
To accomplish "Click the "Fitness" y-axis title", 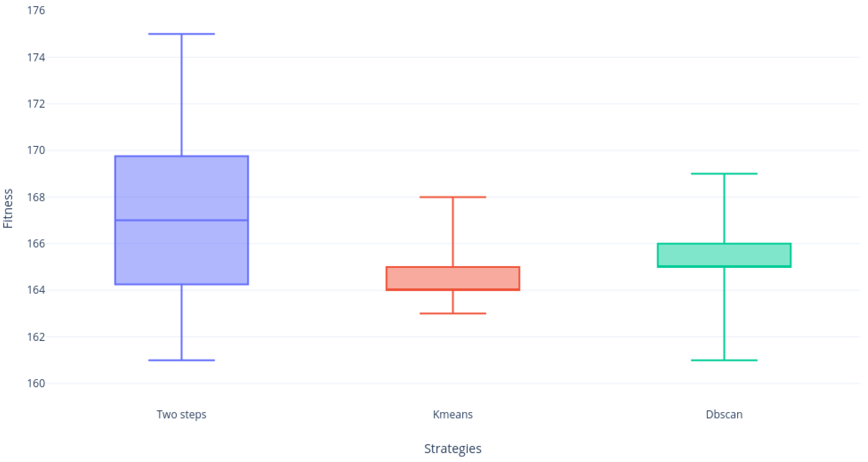I will click(x=8, y=209).
